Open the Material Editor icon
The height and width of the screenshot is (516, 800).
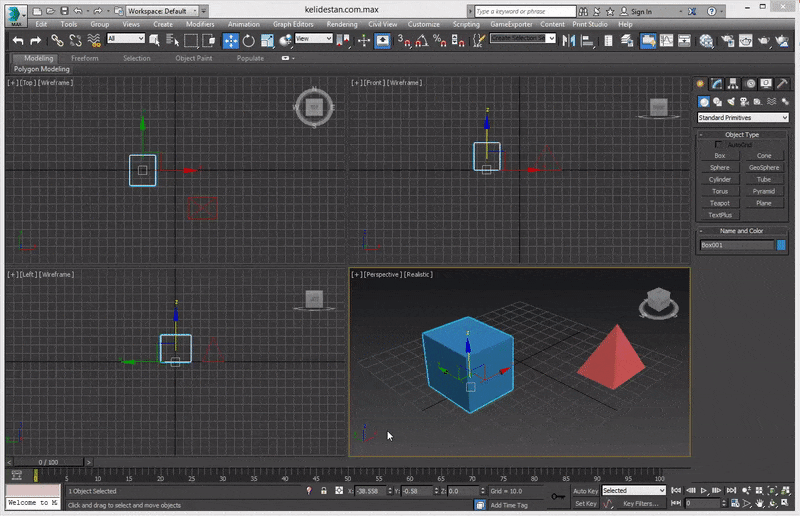pos(706,41)
